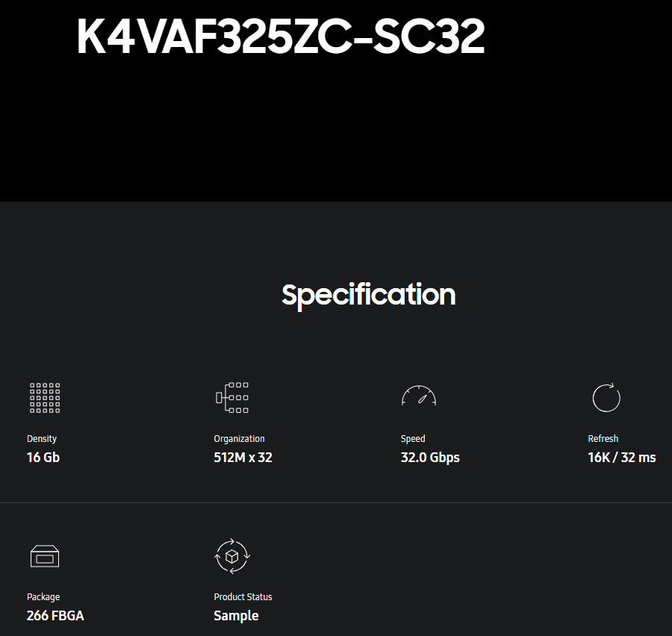Click the 512M x 32 organization value
This screenshot has height=636, width=672.
coord(243,458)
